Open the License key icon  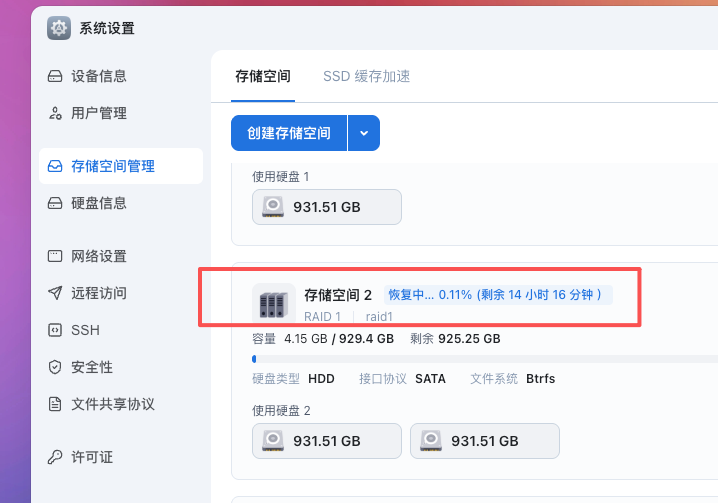point(55,457)
